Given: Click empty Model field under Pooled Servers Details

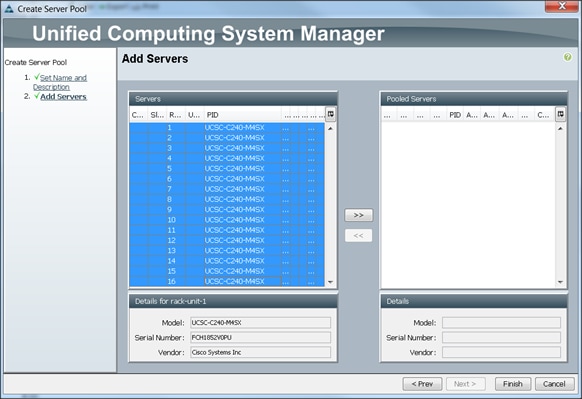Looking at the screenshot, I should [501, 323].
